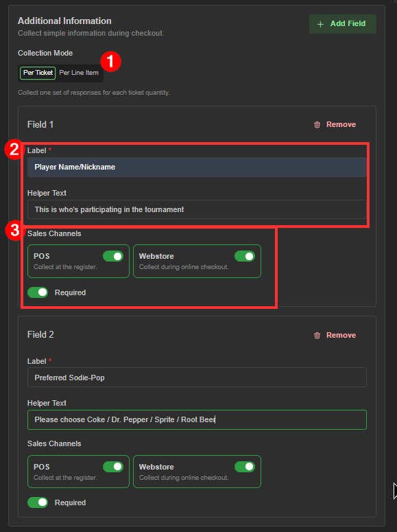Turn off Required toggle for Field 1
Viewport: 397px width, 532px height.
click(x=38, y=292)
